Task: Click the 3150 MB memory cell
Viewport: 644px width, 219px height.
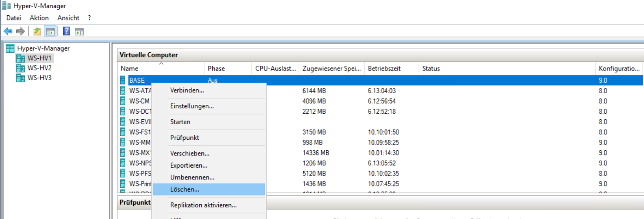Action: pos(314,132)
